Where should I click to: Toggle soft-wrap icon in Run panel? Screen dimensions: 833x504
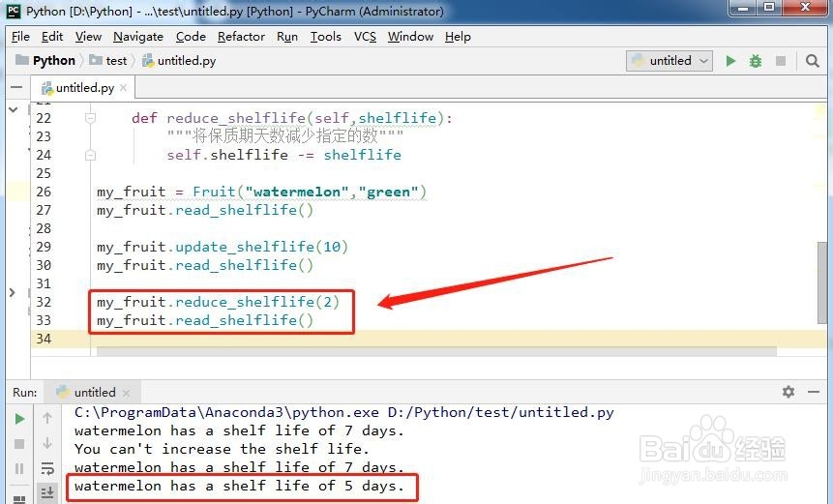point(47,468)
